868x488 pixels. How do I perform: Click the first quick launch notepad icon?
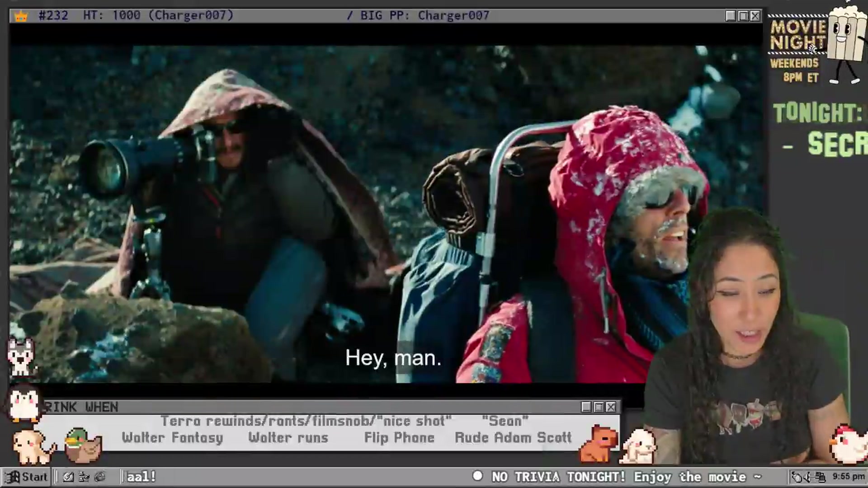pos(68,477)
